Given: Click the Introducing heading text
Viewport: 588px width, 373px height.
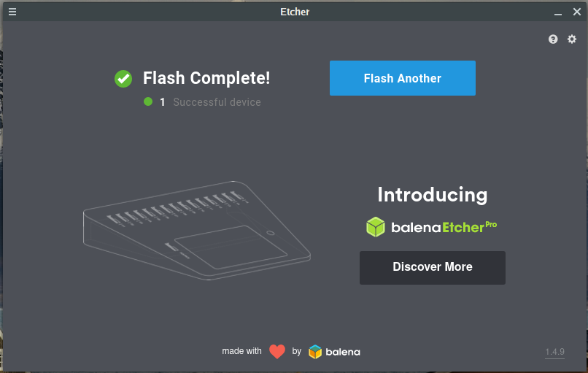Looking at the screenshot, I should (x=432, y=195).
